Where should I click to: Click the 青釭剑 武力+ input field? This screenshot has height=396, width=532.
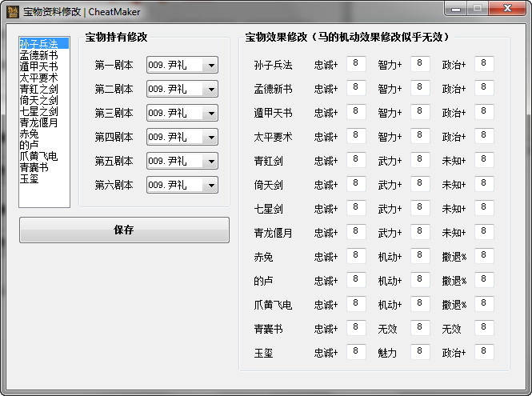pyautogui.click(x=420, y=161)
